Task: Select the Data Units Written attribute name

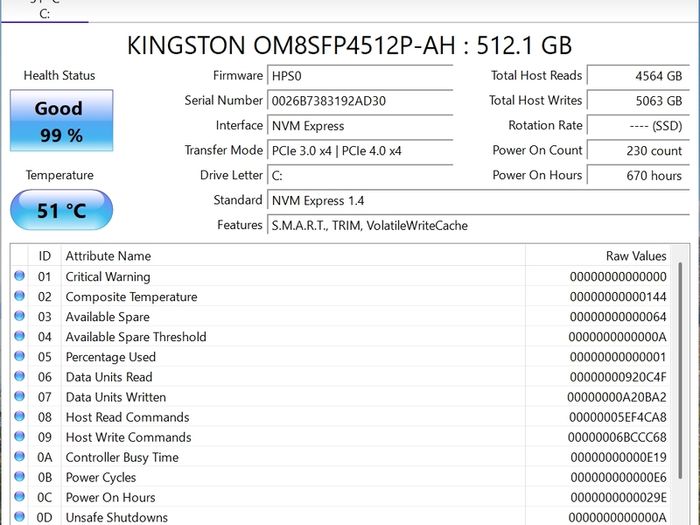Action: pyautogui.click(x=116, y=397)
